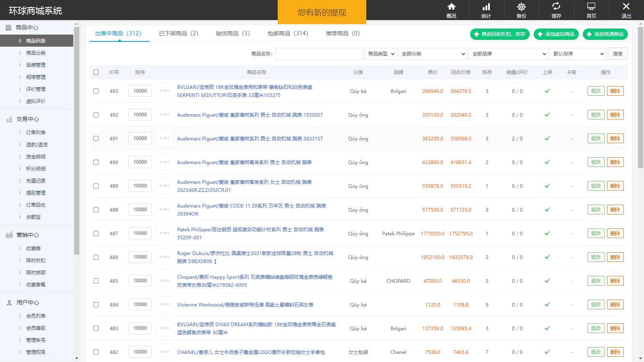Open the 商品类型 dropdown
644x362 pixels.
[381, 54]
